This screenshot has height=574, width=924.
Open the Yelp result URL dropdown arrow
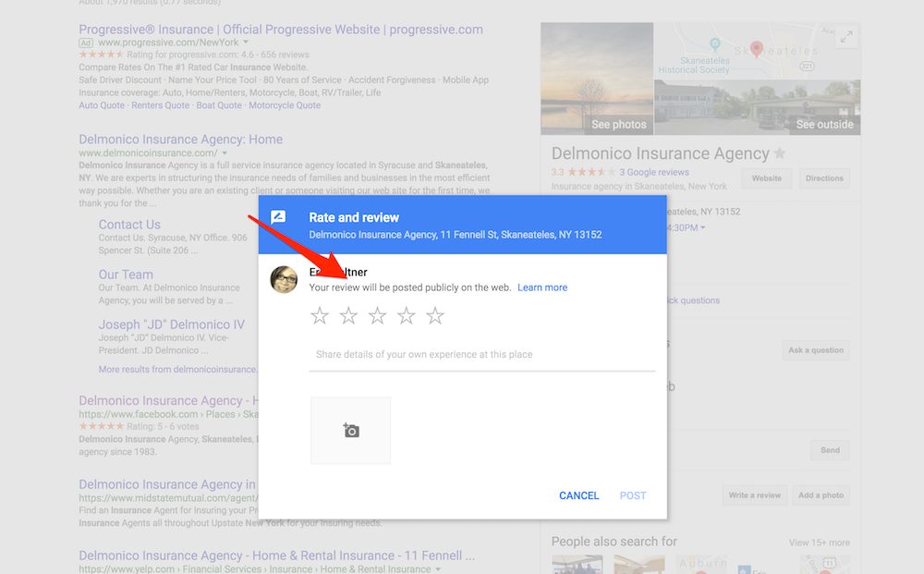tap(438, 569)
